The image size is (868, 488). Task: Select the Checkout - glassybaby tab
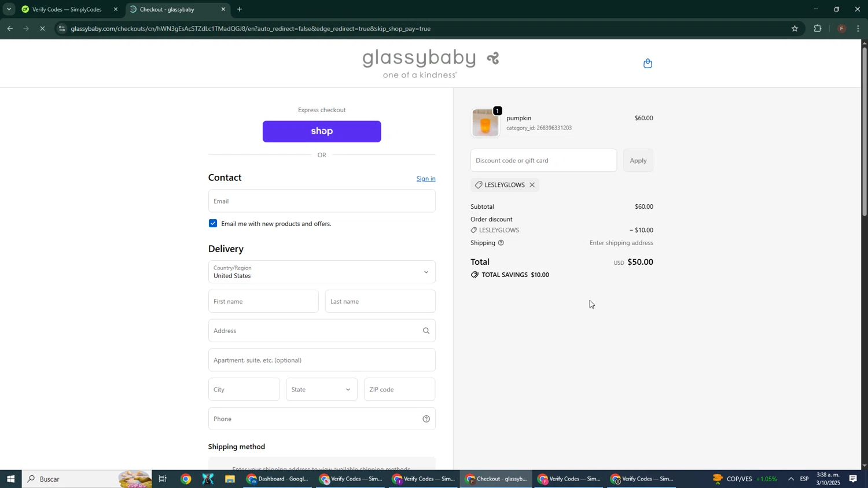click(x=177, y=9)
